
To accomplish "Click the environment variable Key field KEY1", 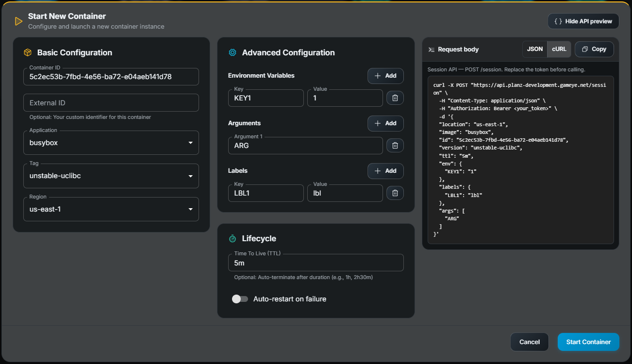I will (x=266, y=98).
